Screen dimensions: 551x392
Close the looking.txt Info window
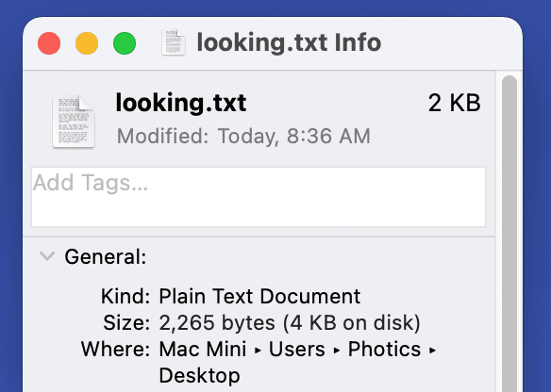[49, 43]
